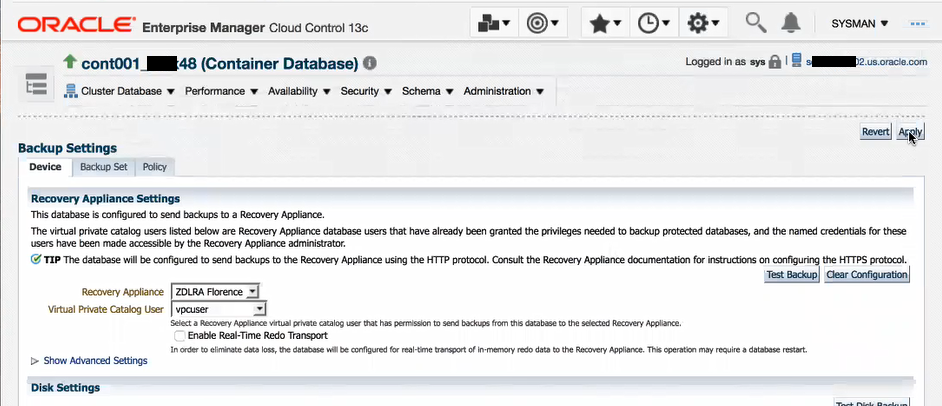Switch to the Backup Set tab
Image resolution: width=942 pixels, height=406 pixels.
pos(104,167)
